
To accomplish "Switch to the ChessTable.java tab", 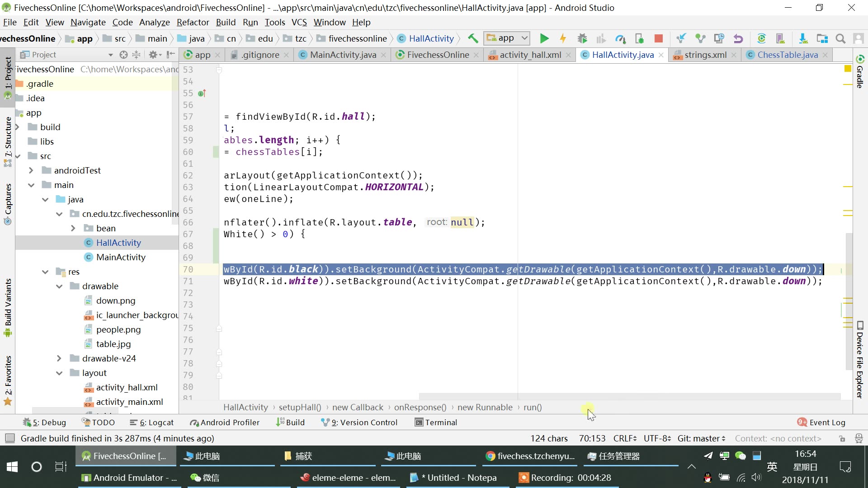I will tap(787, 55).
